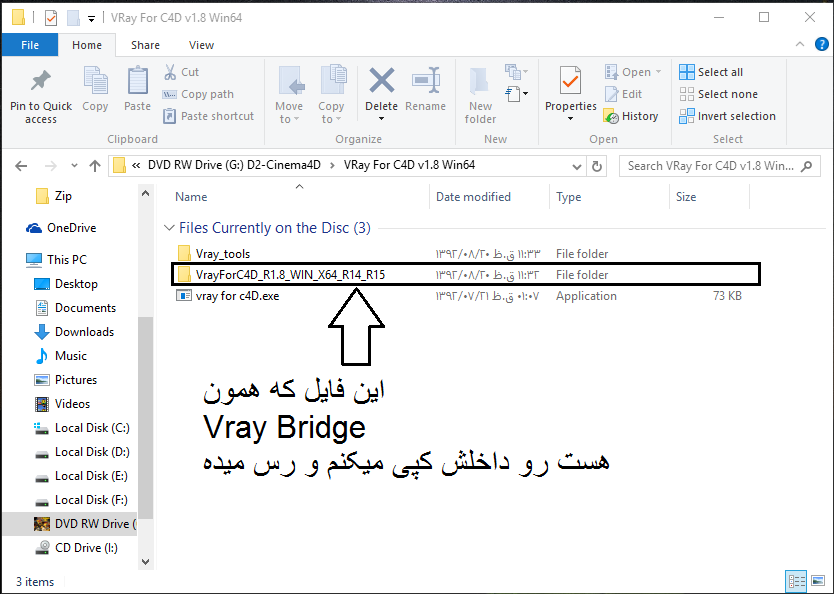Switch to Details view icon

pyautogui.click(x=796, y=581)
